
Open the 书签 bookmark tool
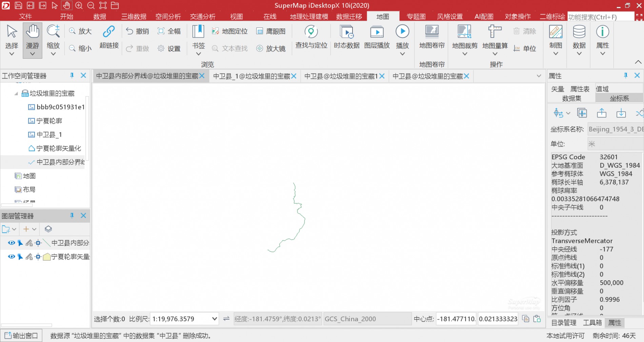(198, 37)
